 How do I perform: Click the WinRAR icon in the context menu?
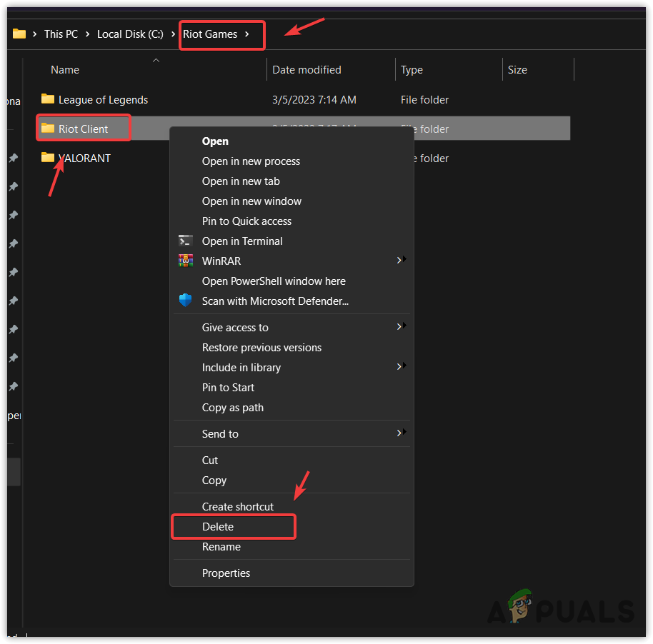[x=186, y=261]
